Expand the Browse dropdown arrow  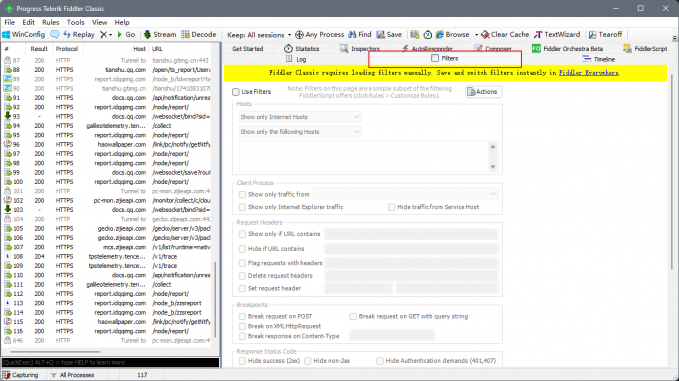tap(476, 35)
